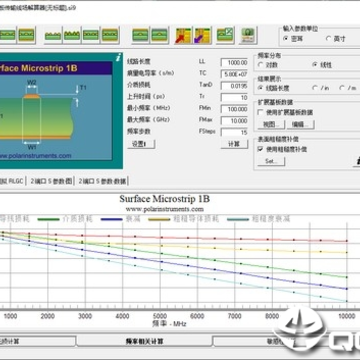Click the 10000 x-axis tick label
Viewport: 360px width, 360px height.
coord(347,316)
